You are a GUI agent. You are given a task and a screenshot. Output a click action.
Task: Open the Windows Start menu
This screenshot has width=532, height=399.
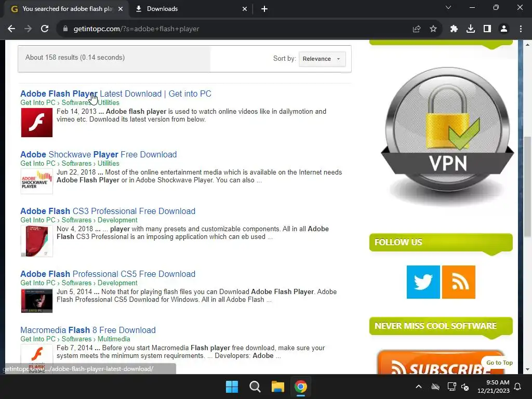pos(232,387)
